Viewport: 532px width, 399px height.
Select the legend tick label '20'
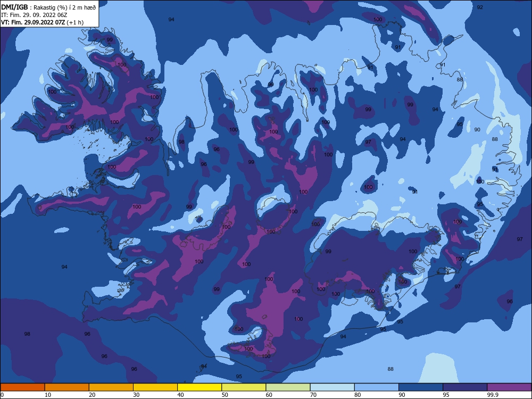(92, 395)
